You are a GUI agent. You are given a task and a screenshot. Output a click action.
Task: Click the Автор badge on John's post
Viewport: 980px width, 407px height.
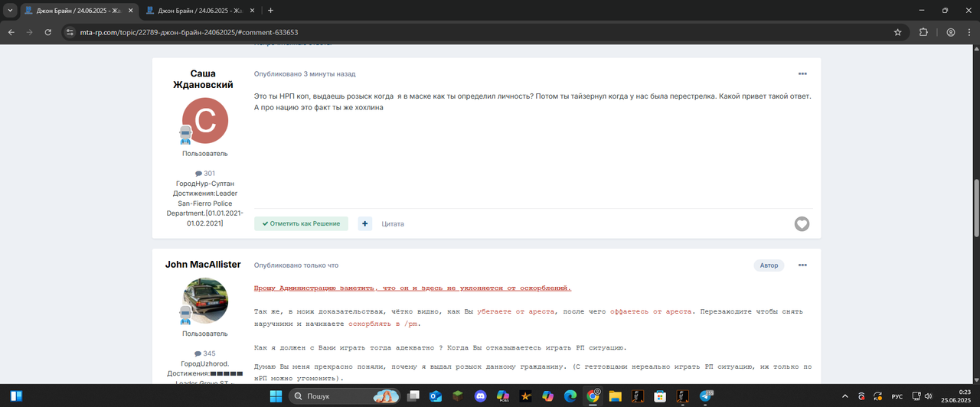pos(769,265)
